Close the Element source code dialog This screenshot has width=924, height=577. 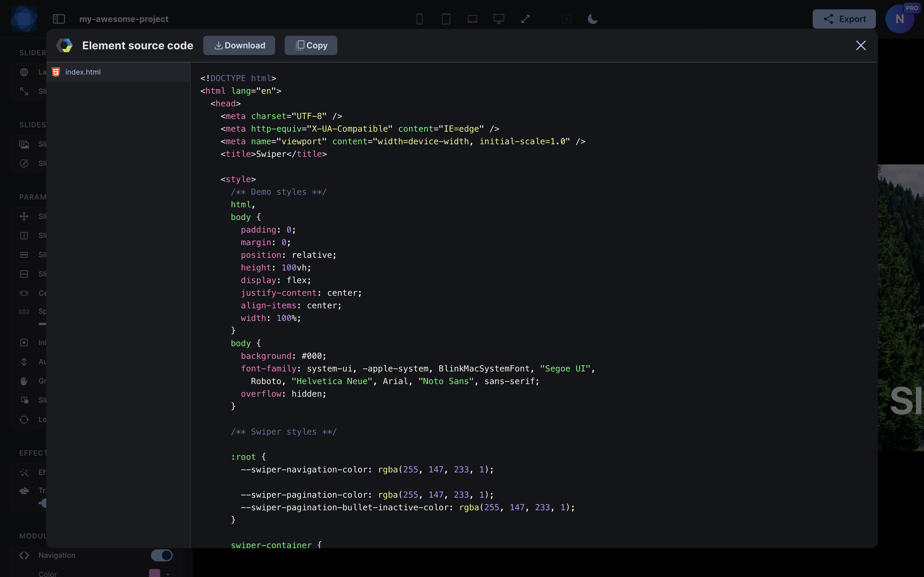861,45
